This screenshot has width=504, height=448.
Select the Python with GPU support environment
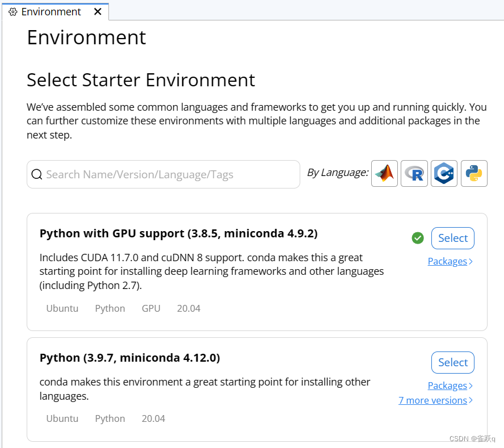[x=452, y=238]
